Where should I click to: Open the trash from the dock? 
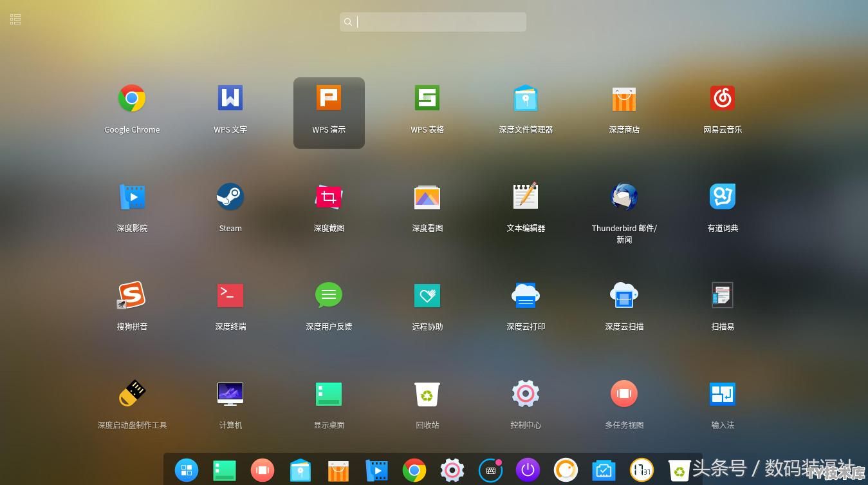click(x=679, y=470)
